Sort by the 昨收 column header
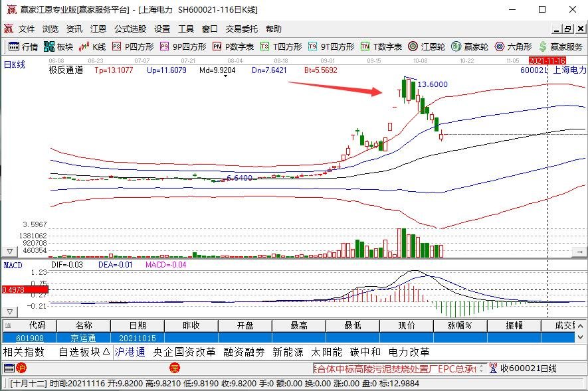 coord(191,325)
